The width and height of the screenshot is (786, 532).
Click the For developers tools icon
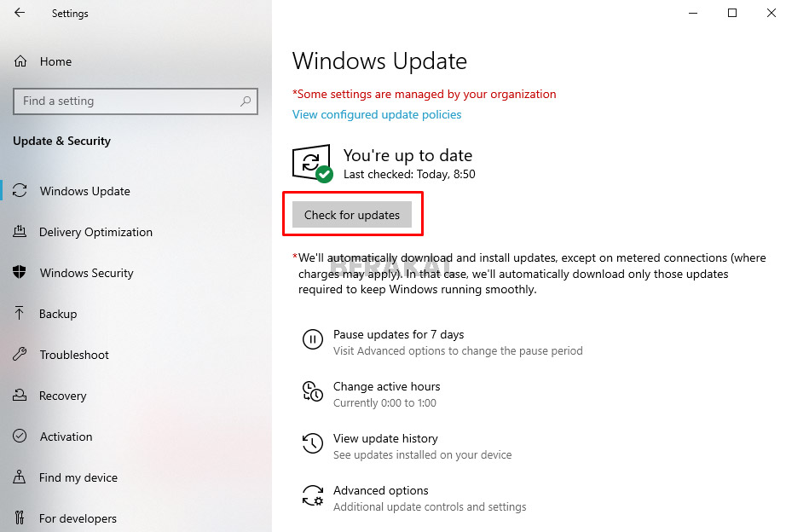(19, 518)
